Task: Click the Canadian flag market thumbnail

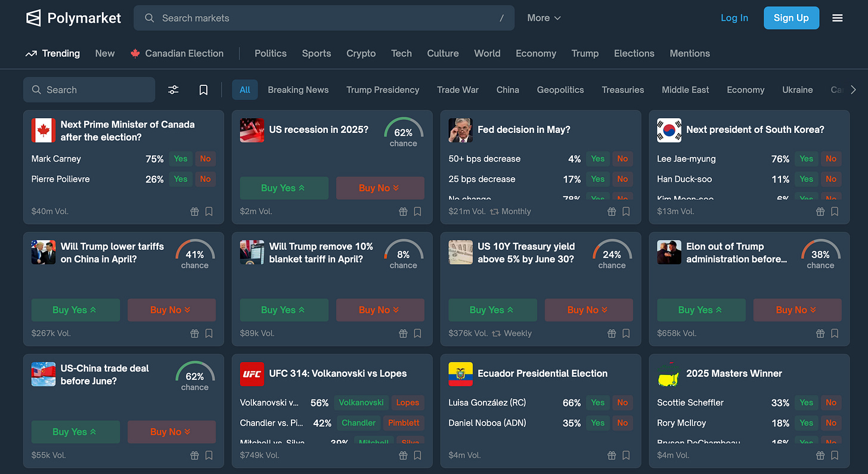Action: pyautogui.click(x=44, y=130)
